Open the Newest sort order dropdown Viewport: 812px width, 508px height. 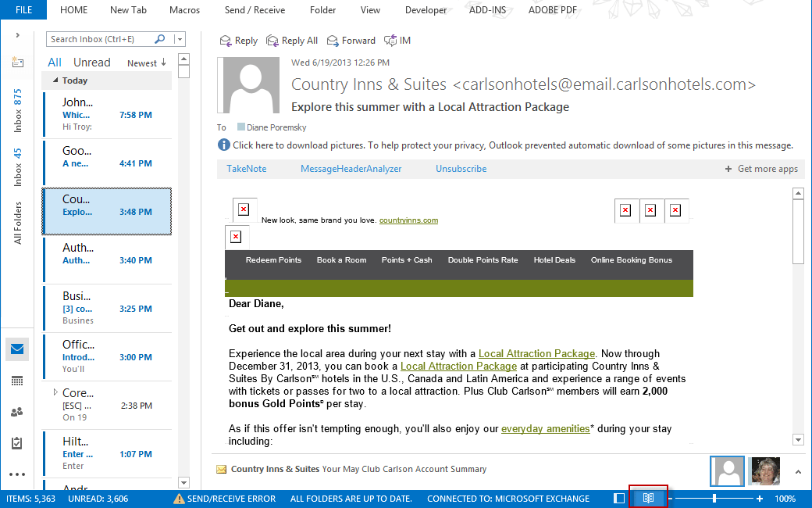147,63
